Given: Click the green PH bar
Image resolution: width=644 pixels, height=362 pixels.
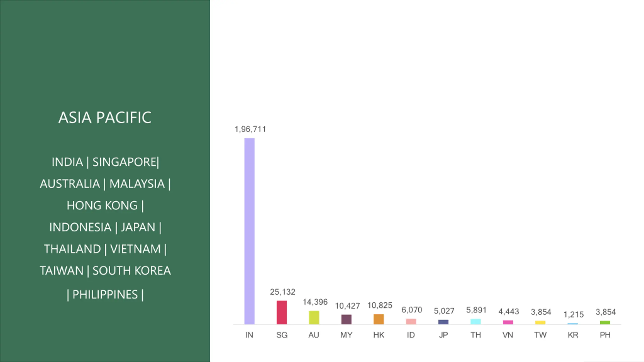Looking at the screenshot, I should [605, 323].
